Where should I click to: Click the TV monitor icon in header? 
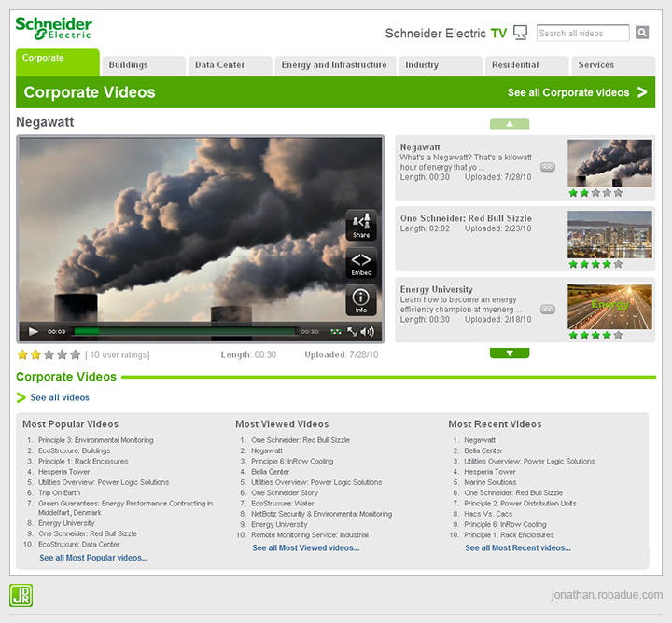(x=521, y=34)
